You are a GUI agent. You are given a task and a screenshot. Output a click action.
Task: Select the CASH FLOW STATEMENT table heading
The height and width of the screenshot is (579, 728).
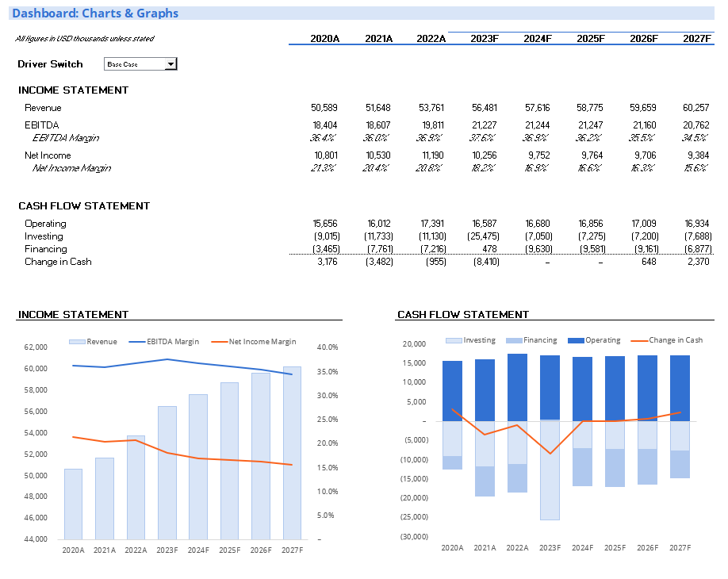84,206
